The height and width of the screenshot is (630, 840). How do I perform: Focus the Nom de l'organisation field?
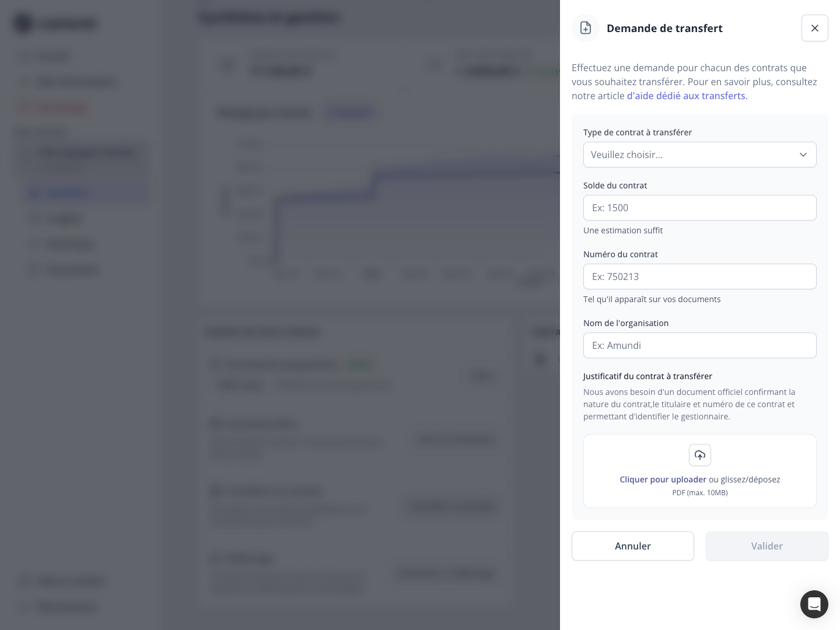coord(700,345)
